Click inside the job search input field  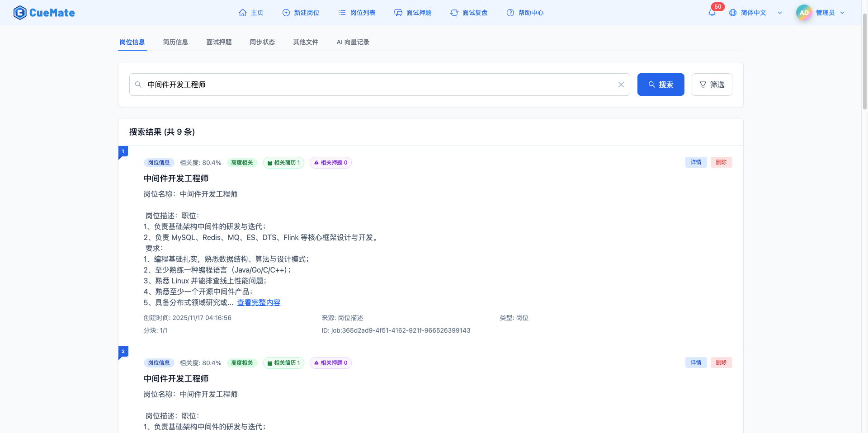point(362,85)
